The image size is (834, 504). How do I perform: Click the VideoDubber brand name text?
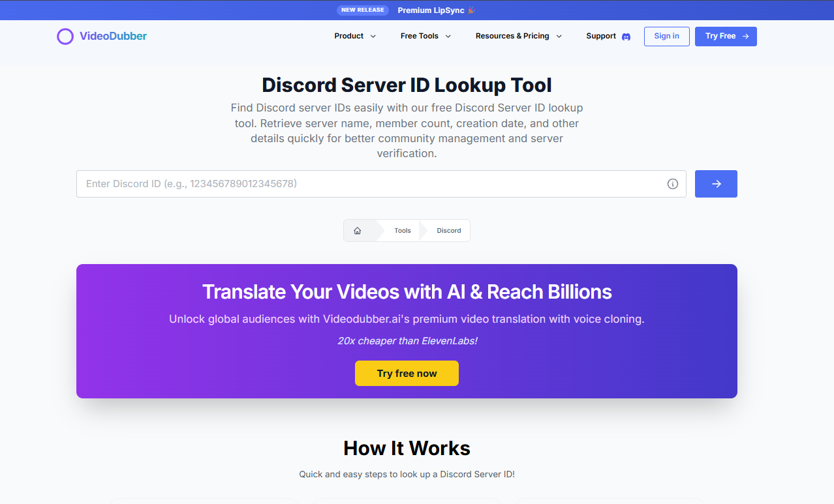[x=113, y=37]
